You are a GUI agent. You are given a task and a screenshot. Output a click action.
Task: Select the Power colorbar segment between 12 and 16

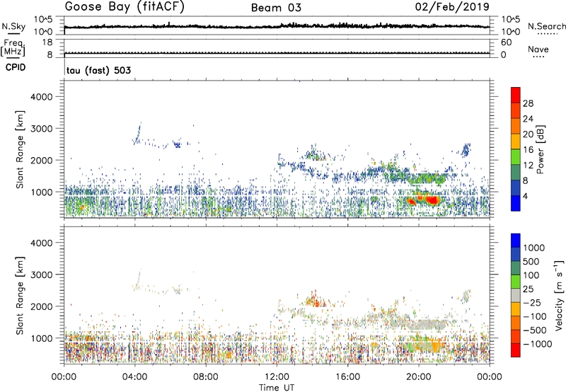(x=516, y=157)
